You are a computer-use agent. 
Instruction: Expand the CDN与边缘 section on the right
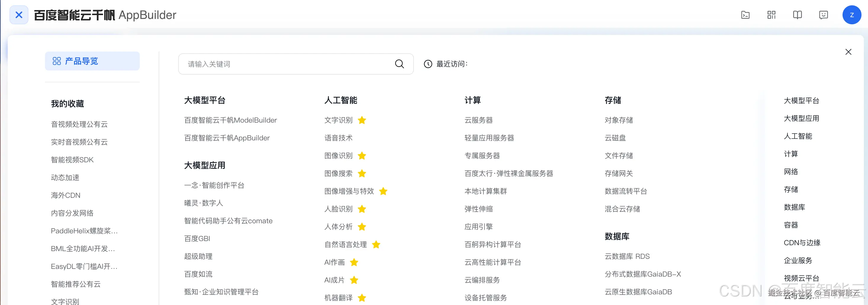coord(802,242)
